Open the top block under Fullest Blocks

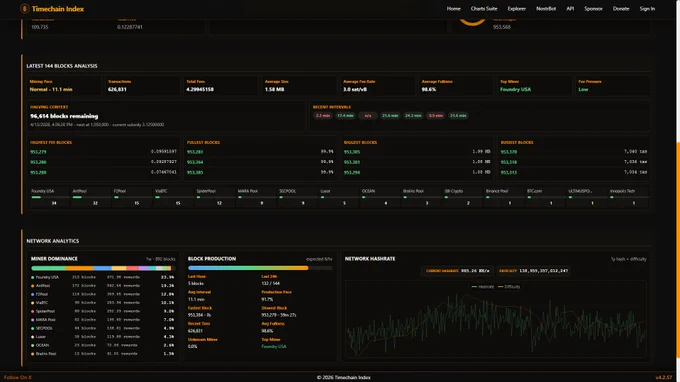[195, 152]
